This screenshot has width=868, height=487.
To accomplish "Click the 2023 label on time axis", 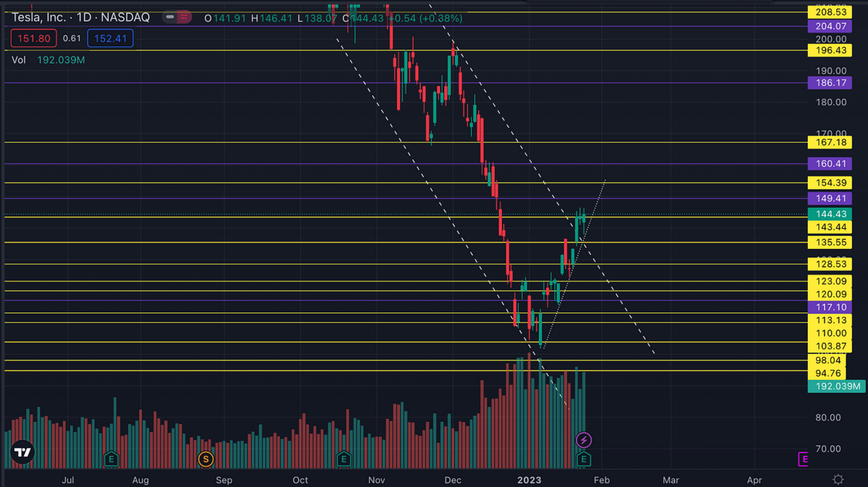I will point(529,480).
